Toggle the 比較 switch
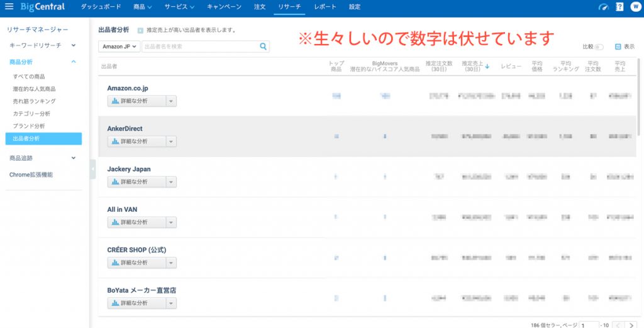This screenshot has height=328, width=644. click(x=599, y=46)
